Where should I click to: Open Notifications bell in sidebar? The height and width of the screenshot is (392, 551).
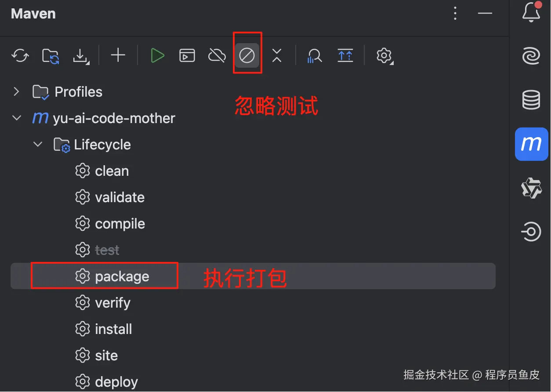tap(531, 12)
